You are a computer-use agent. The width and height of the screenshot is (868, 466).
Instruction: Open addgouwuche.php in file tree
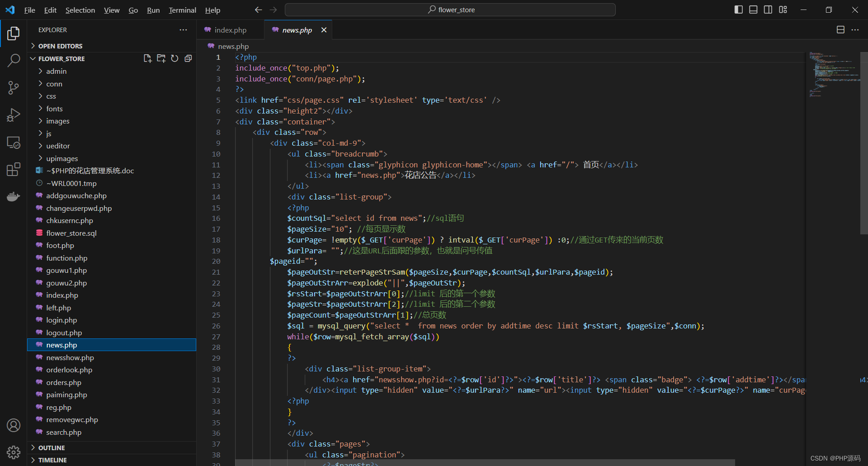tap(112, 195)
